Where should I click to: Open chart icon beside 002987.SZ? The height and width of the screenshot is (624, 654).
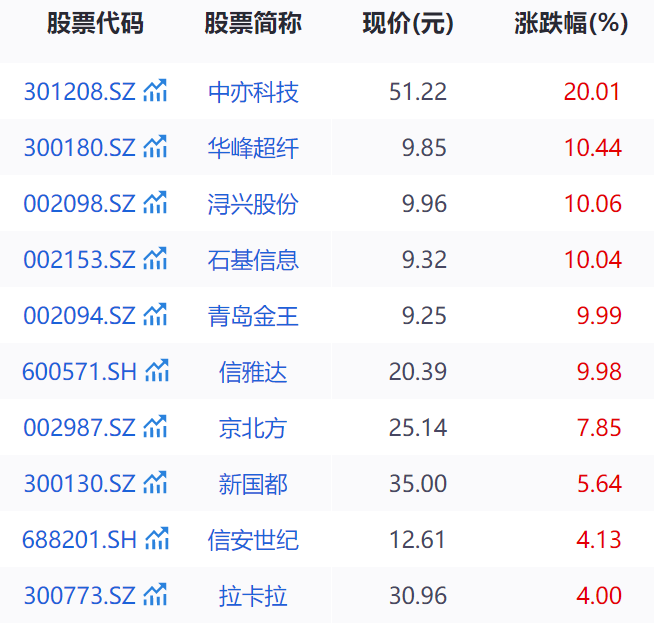155,426
